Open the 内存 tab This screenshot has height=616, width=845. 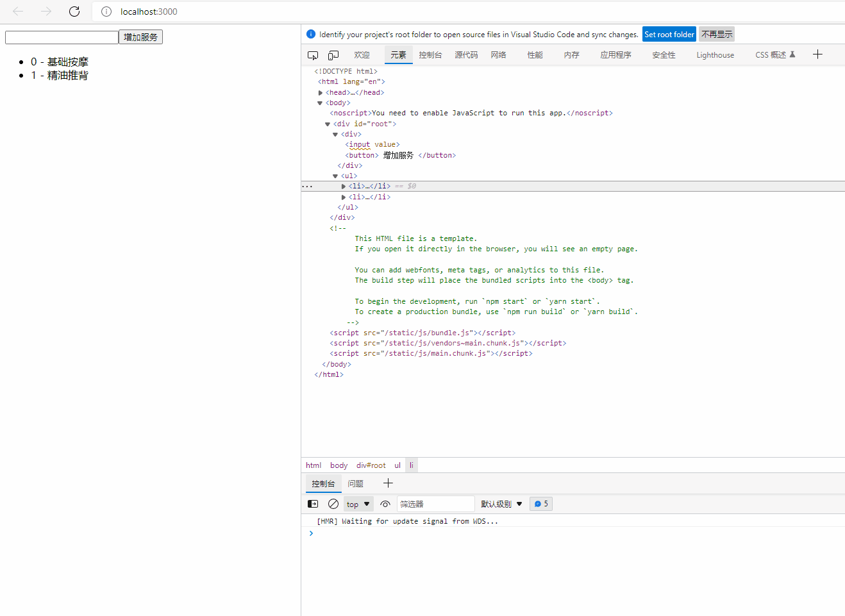[571, 55]
